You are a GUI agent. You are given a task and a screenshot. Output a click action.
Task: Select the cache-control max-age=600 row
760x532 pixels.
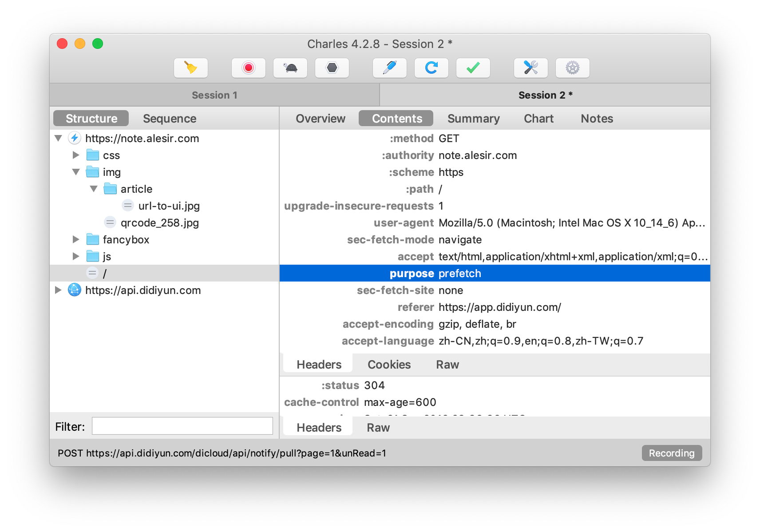tap(495, 402)
